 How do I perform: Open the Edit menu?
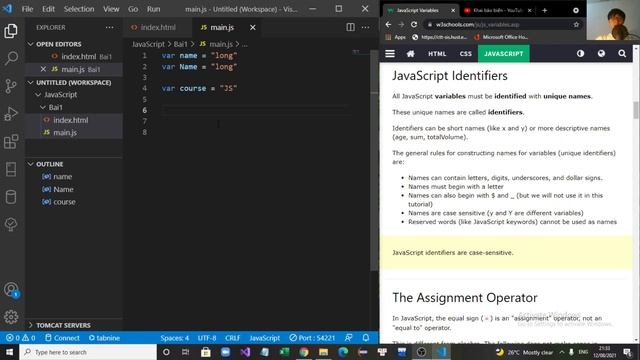pos(48,9)
